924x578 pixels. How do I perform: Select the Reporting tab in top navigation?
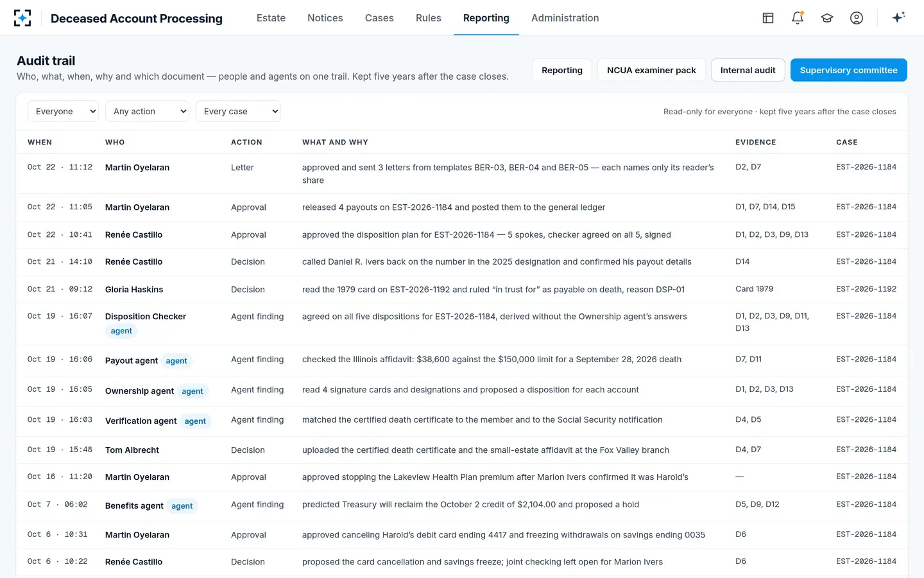pyautogui.click(x=486, y=18)
